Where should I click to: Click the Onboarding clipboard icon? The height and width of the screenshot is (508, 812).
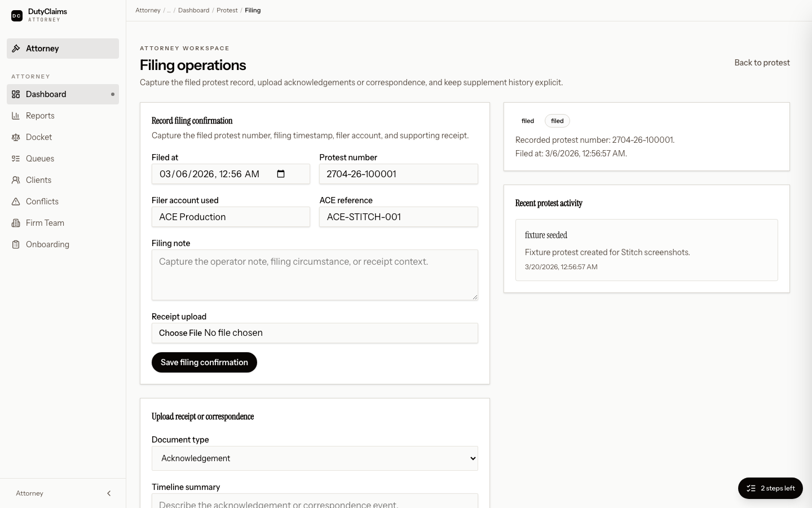click(16, 244)
